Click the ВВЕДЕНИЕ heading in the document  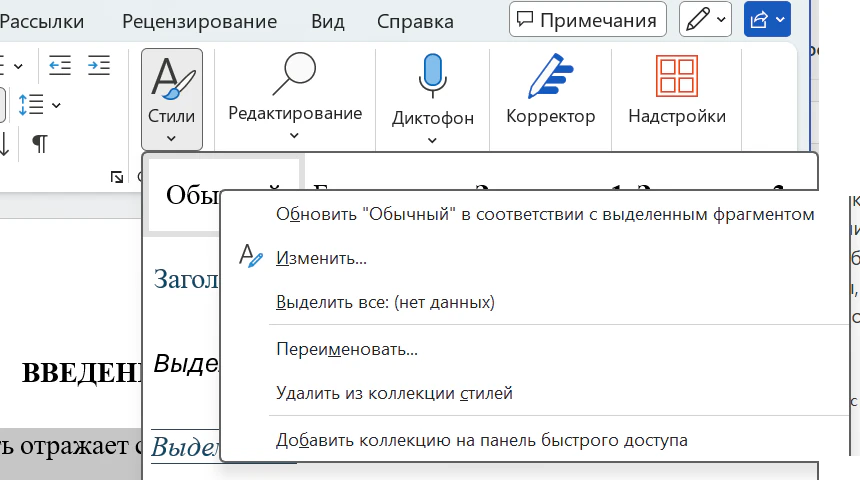pos(81,374)
